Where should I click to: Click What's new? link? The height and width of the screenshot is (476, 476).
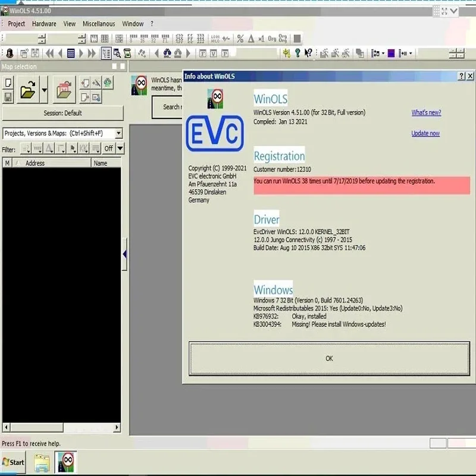426,112
